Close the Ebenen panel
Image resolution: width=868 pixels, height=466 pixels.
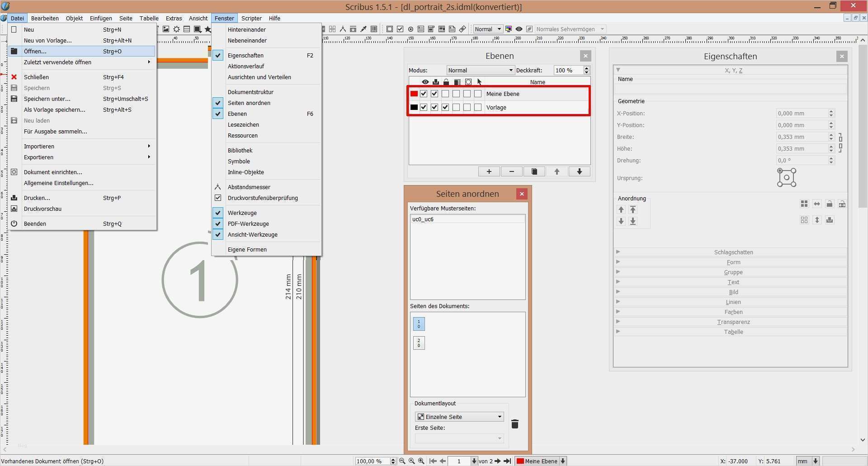pyautogui.click(x=585, y=56)
